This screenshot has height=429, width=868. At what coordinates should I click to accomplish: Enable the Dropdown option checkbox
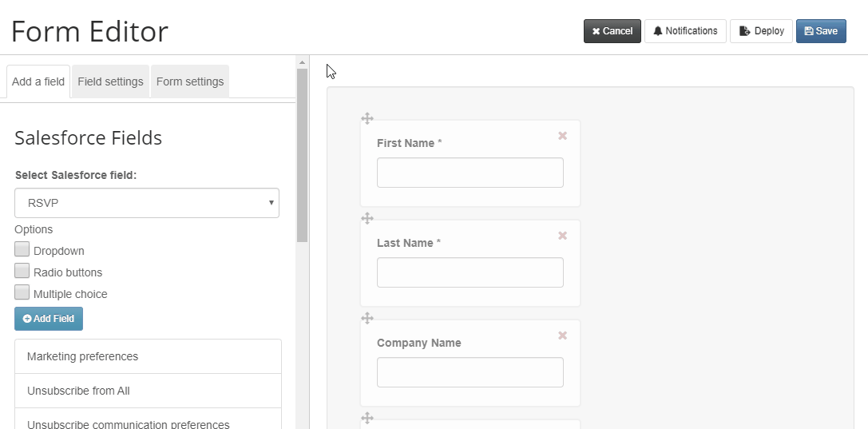tap(22, 249)
